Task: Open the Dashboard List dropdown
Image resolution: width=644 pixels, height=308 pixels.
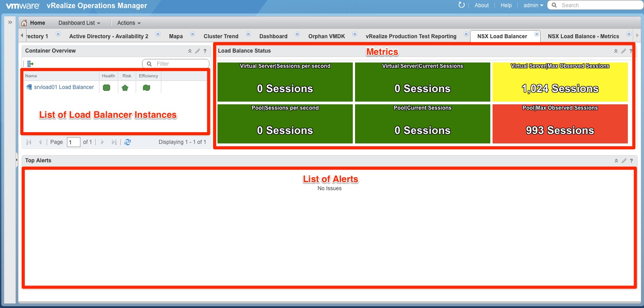Action: click(x=79, y=23)
